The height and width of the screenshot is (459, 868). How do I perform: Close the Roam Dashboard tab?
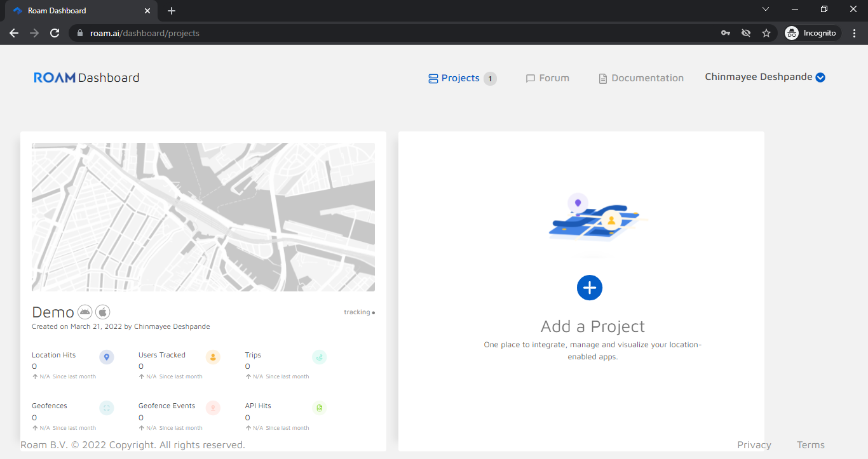pos(147,11)
